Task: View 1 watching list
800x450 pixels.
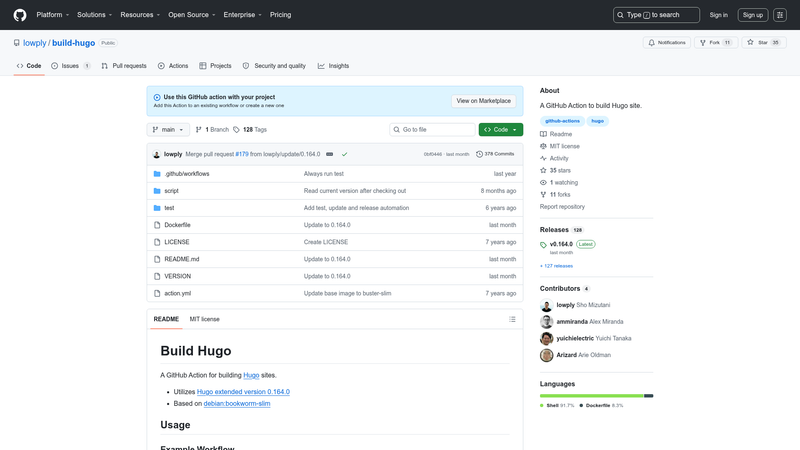Action: coord(564,183)
